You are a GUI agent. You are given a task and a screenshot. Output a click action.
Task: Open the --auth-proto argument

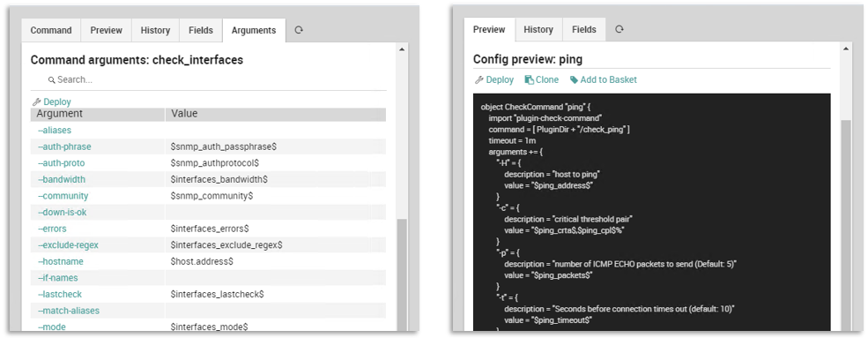point(61,163)
